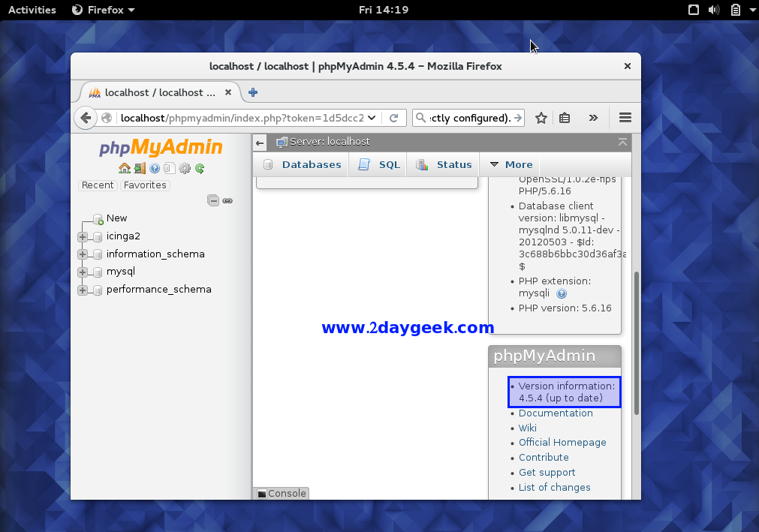Toggle link with main panel chain icon
Image resolution: width=759 pixels, height=532 pixels.
[227, 200]
